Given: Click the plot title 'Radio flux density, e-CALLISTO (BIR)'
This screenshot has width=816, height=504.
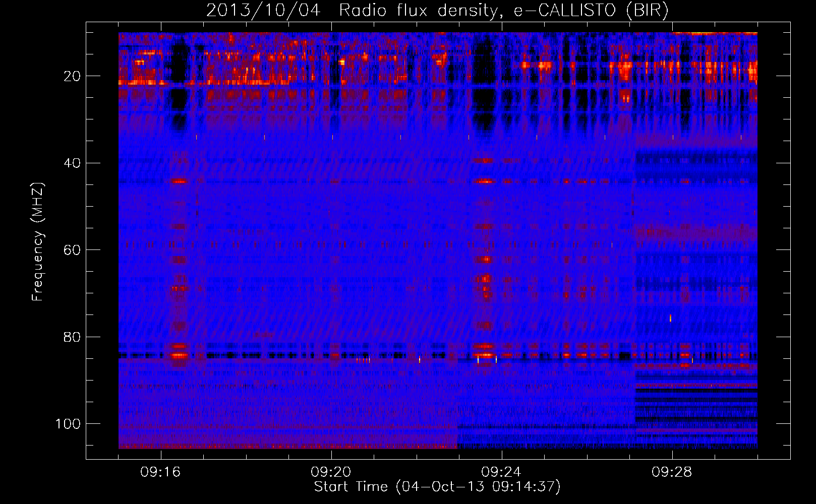Looking at the screenshot, I should click(503, 11).
